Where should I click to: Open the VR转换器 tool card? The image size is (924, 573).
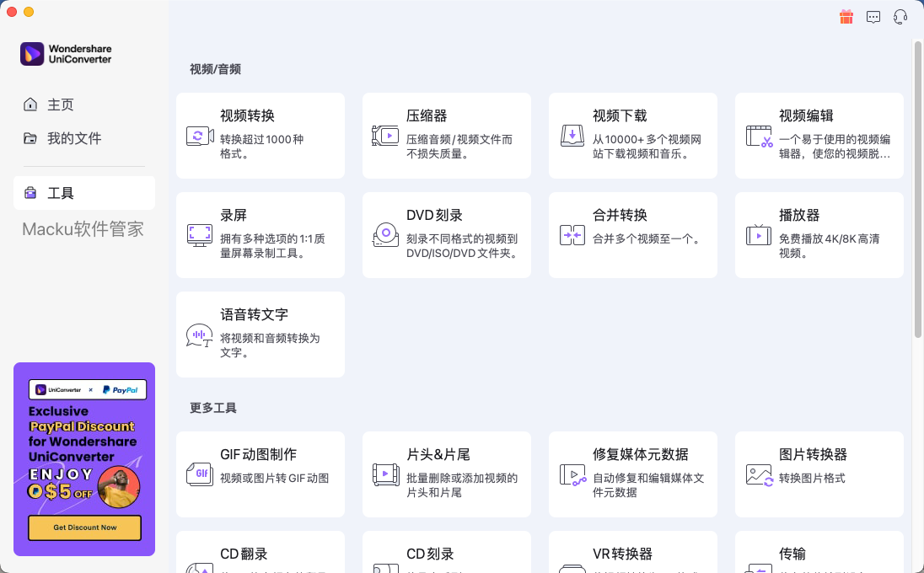click(633, 552)
